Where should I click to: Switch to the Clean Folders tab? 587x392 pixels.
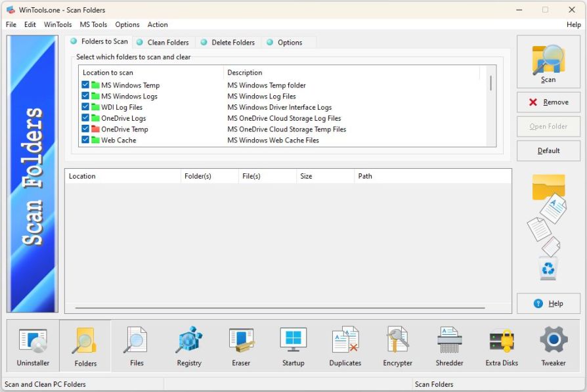(163, 42)
